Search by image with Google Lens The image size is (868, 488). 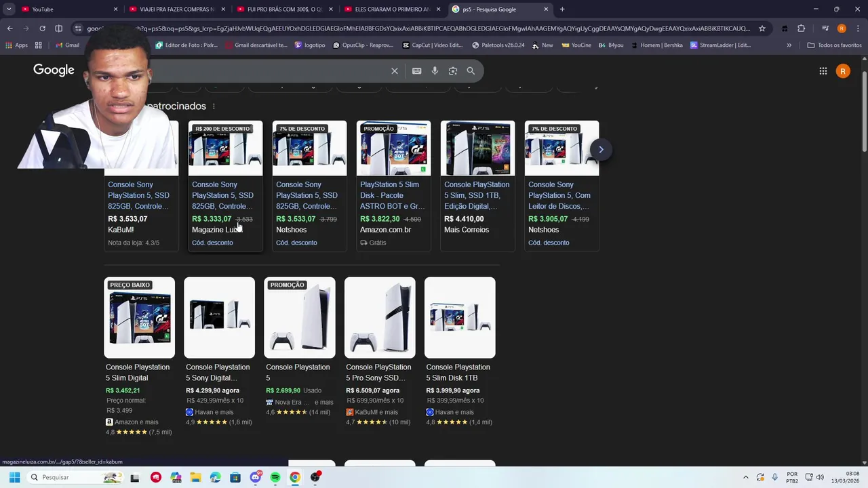click(x=453, y=70)
